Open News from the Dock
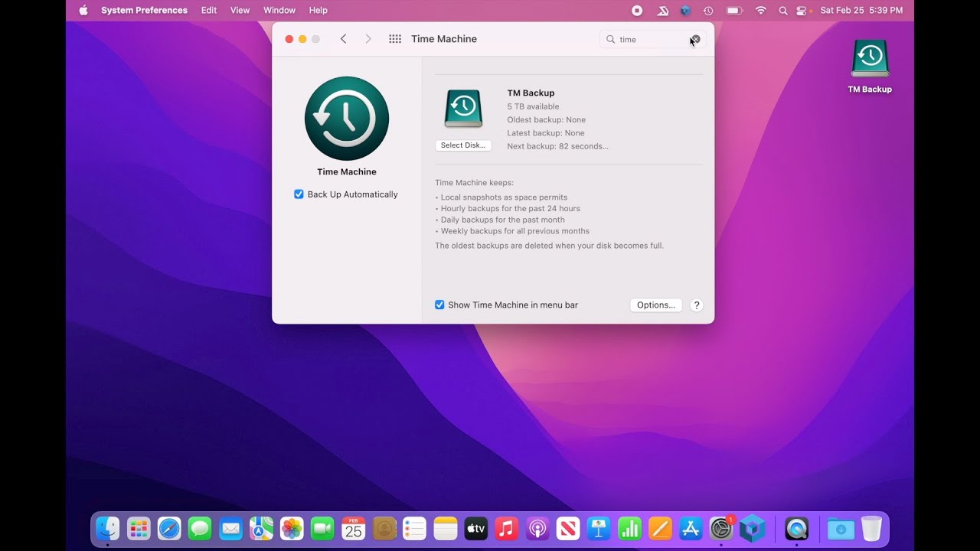Viewport: 980px width, 551px height. (568, 528)
